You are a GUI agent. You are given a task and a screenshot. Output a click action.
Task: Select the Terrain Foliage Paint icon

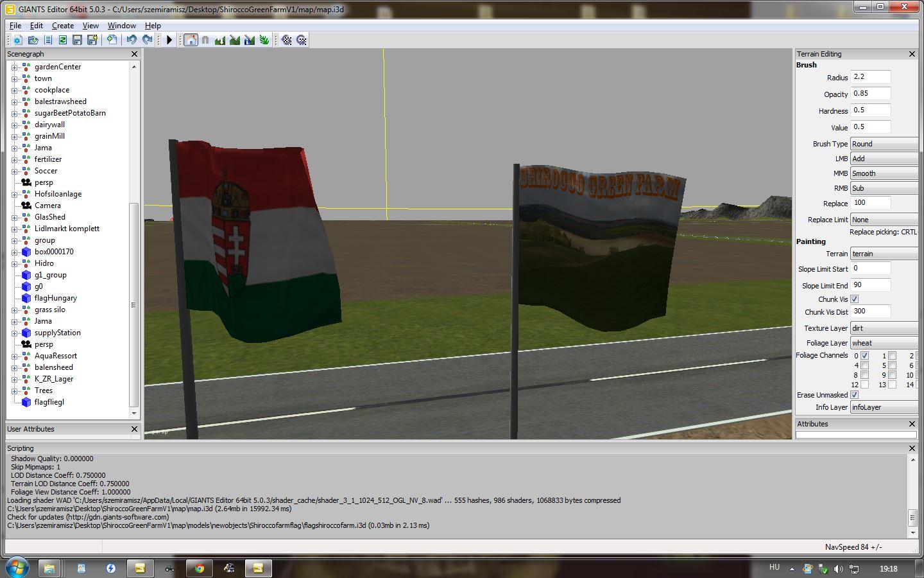point(264,40)
